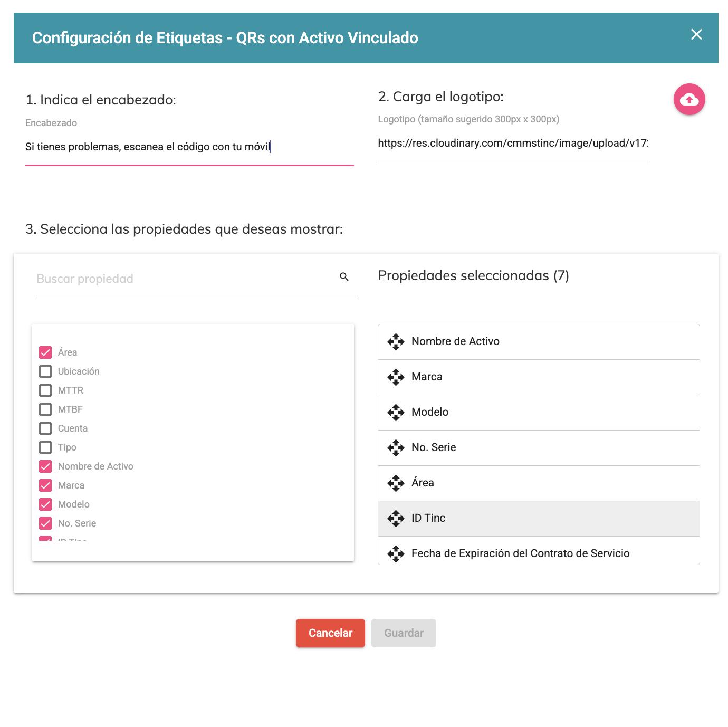Image resolution: width=728 pixels, height=727 pixels.
Task: Click drag handle for Fecha de Expiración
Action: tap(396, 554)
